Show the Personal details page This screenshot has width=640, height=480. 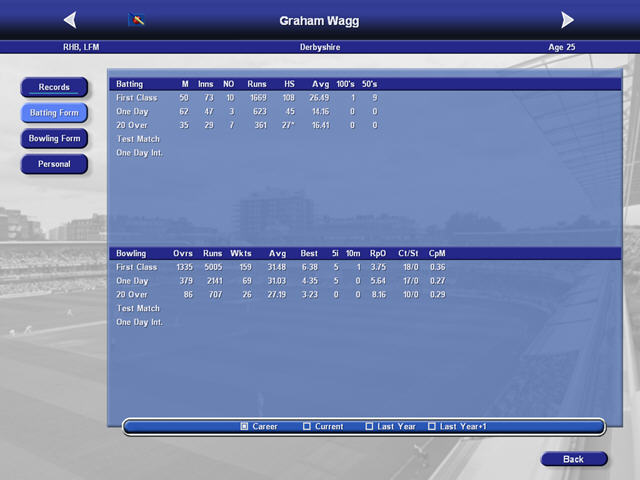click(x=54, y=164)
